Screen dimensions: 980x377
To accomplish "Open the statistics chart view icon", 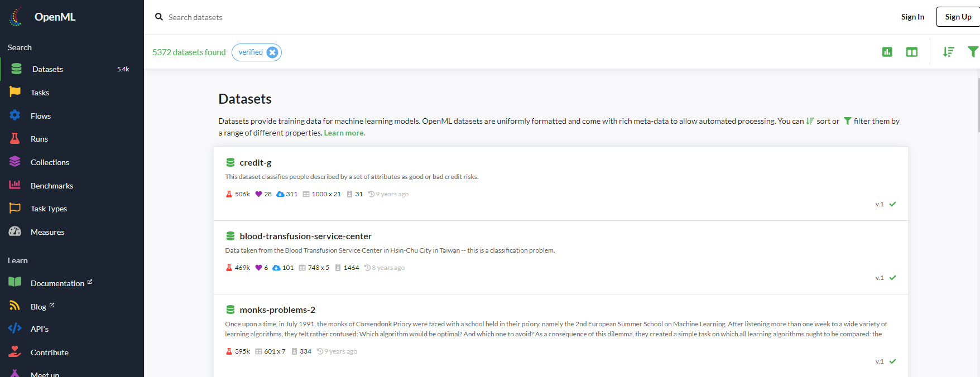I will click(887, 52).
